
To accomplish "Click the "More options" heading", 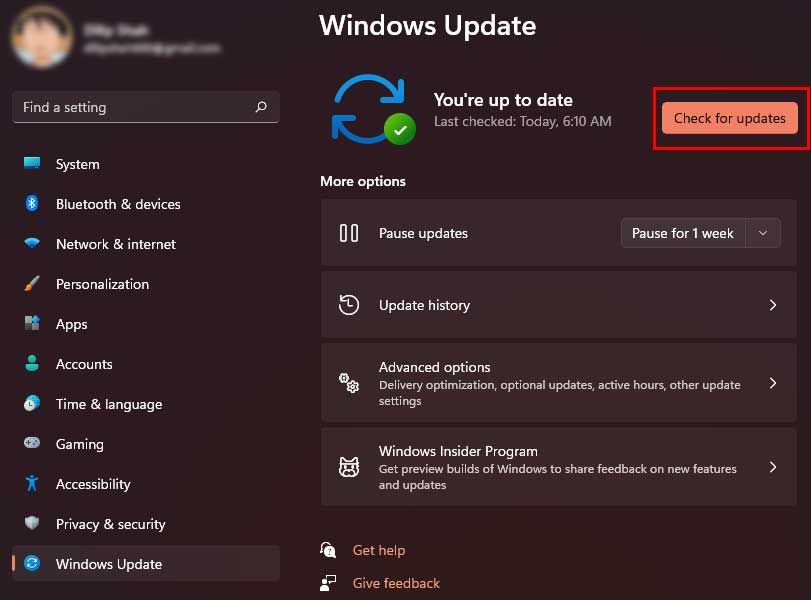I will click(363, 181).
